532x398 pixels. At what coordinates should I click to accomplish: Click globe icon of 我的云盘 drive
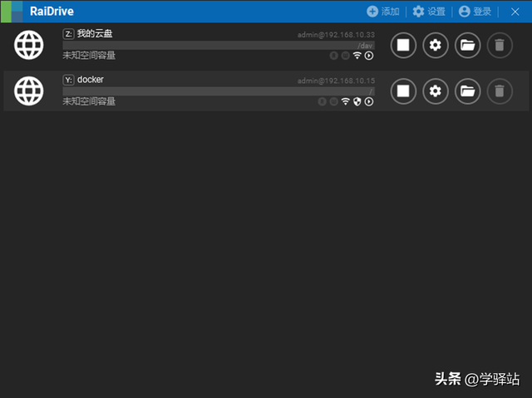click(29, 45)
